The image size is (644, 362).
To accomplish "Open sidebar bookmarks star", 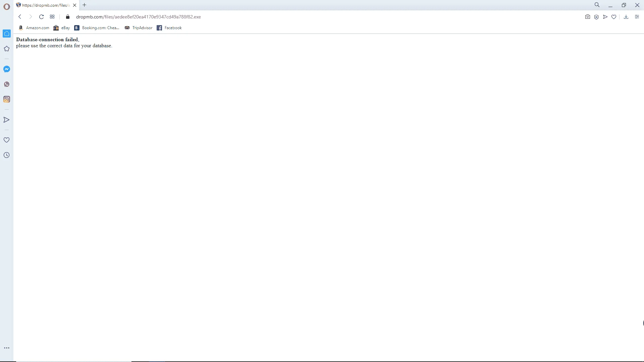I will [x=7, y=49].
